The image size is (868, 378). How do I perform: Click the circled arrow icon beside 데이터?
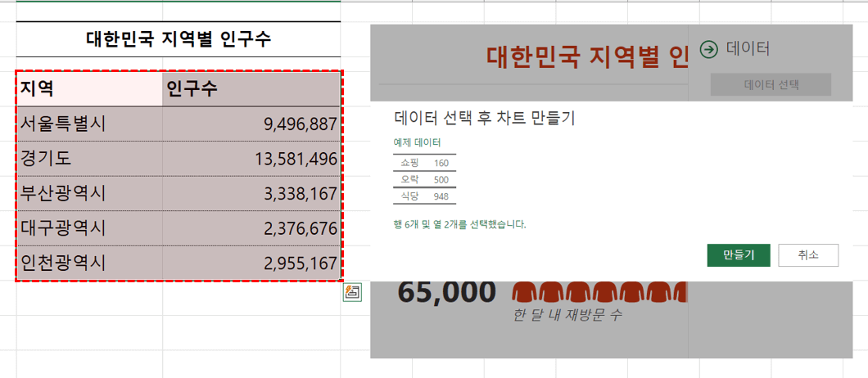tap(708, 49)
